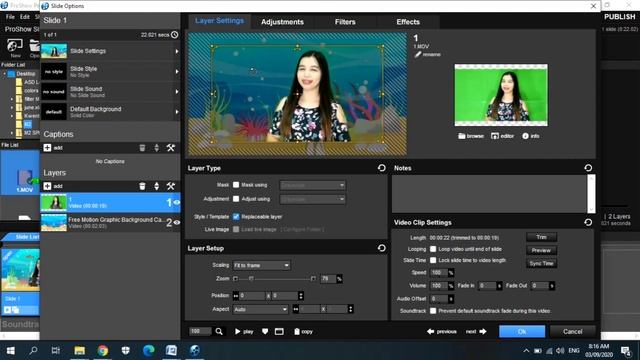The height and width of the screenshot is (360, 640).
Task: Expand Default Background arrow
Action: (177, 112)
